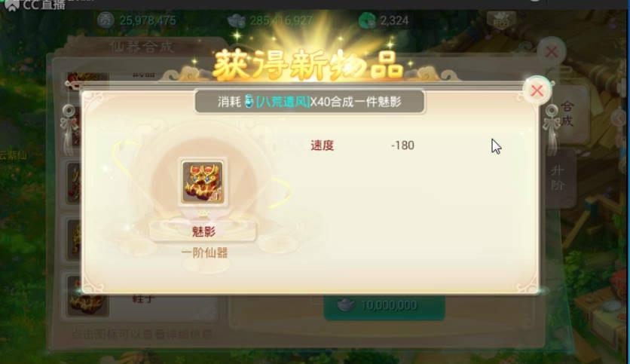Screen dimensions: 630x364
Task: Click the 一阶仙器 tier label
Action: [204, 252]
